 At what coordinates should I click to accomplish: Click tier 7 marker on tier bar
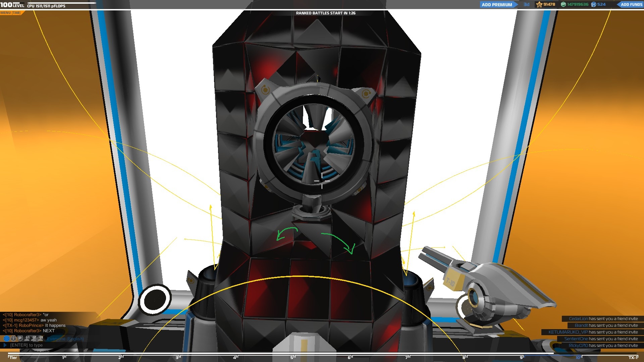click(407, 357)
